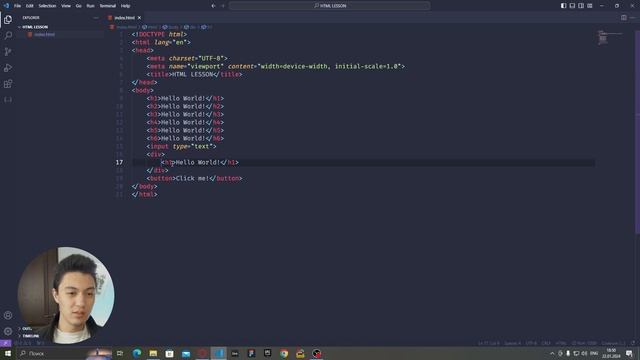The width and height of the screenshot is (640, 360).
Task: Click the Ln 17 cursor position in status bar
Action: click(489, 343)
